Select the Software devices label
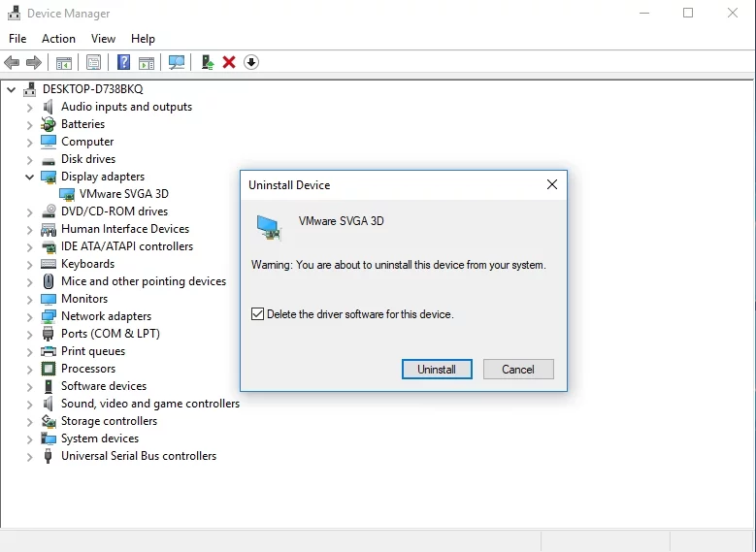Viewport: 756px width, 552px height. pos(104,386)
